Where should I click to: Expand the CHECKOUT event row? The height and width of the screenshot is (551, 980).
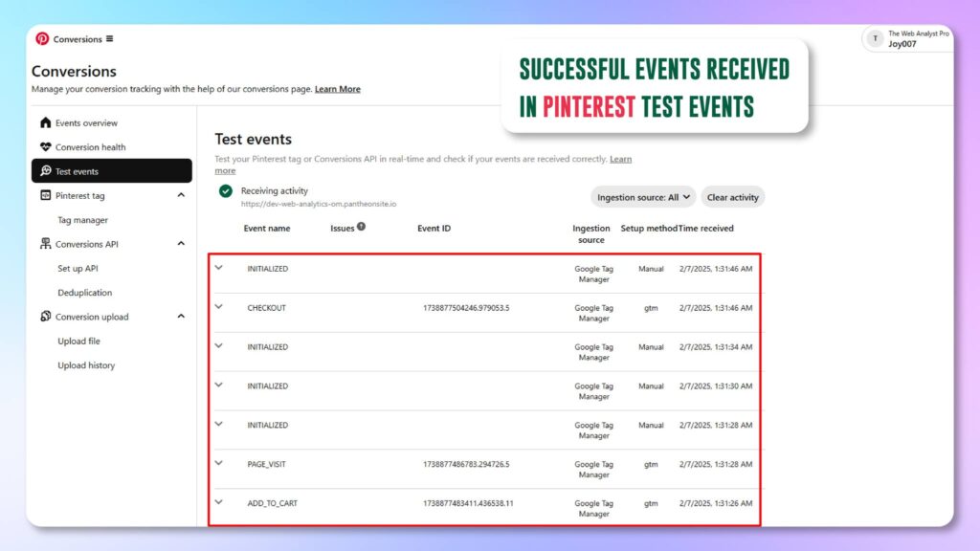pos(219,307)
